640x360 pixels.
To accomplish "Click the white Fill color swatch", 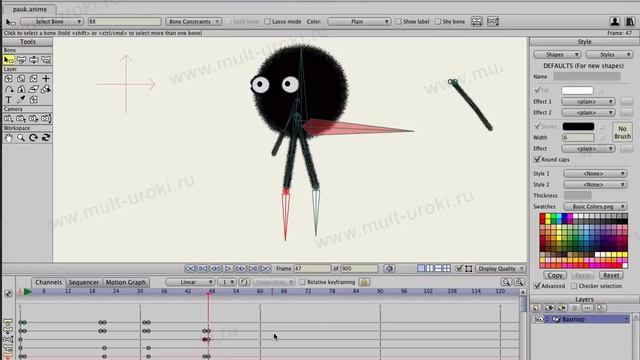I will [x=577, y=90].
